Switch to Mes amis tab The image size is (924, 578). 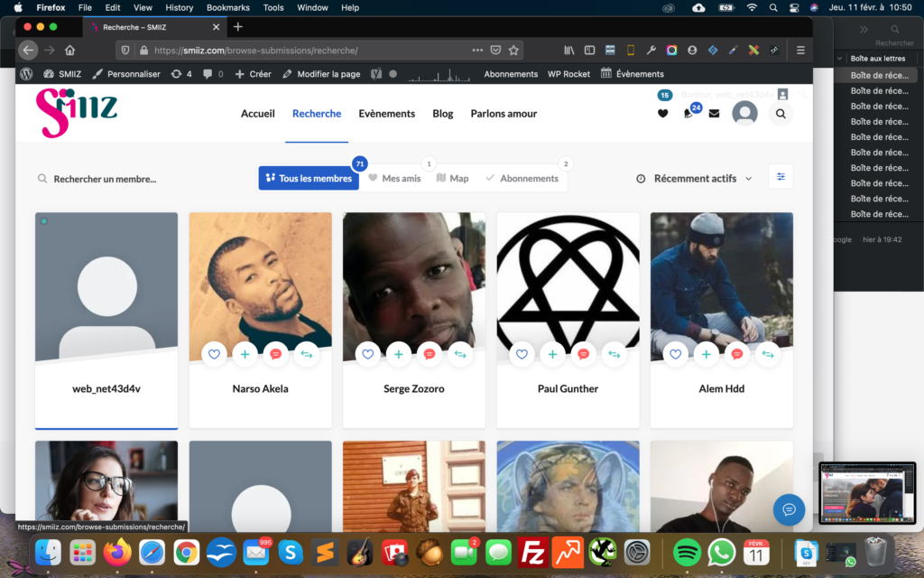[395, 178]
